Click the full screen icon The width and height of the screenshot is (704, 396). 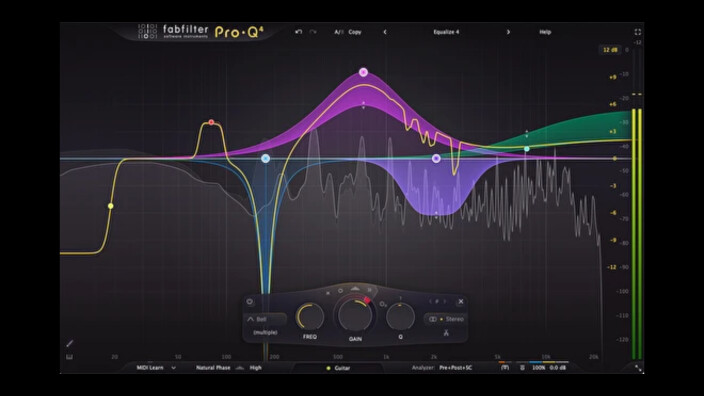[x=638, y=32]
